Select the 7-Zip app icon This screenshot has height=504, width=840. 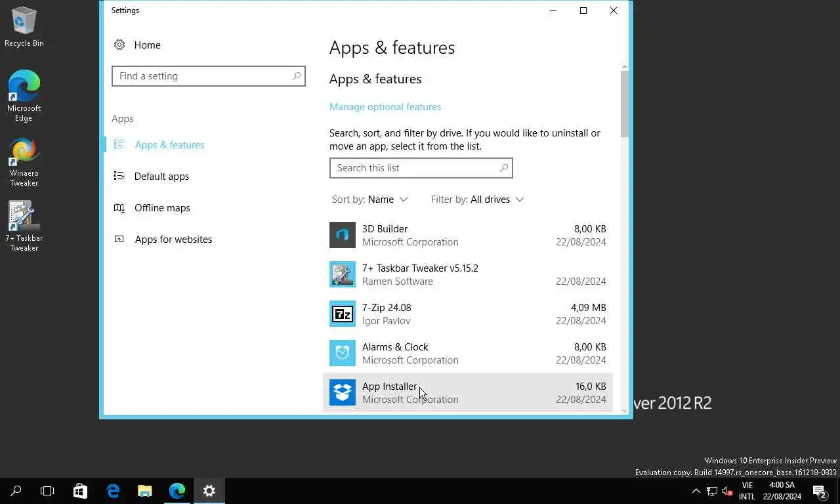click(343, 314)
